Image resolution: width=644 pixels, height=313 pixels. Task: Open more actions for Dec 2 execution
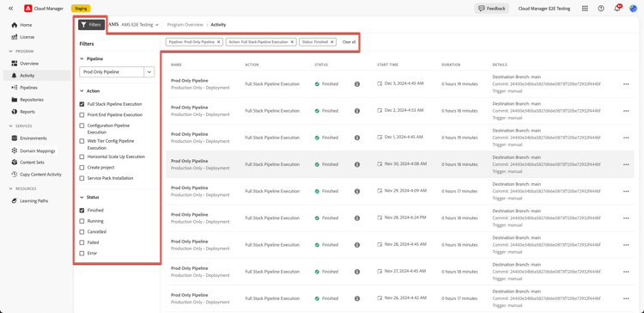(x=626, y=111)
